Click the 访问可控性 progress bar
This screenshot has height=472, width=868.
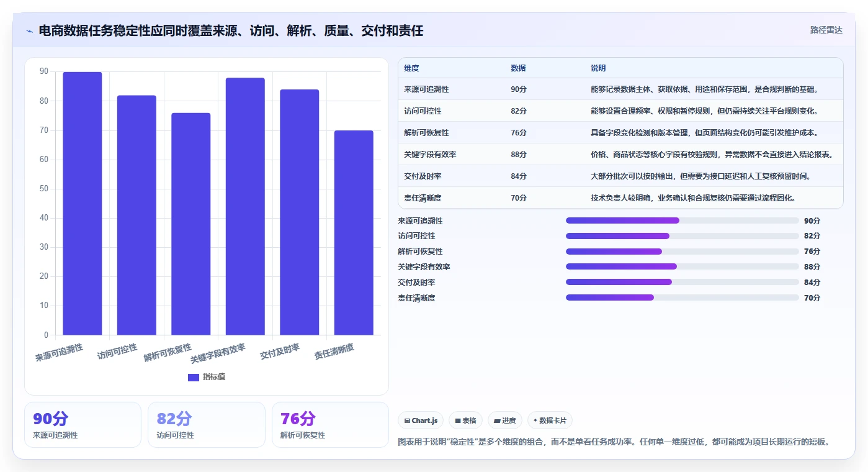pyautogui.click(x=682, y=236)
